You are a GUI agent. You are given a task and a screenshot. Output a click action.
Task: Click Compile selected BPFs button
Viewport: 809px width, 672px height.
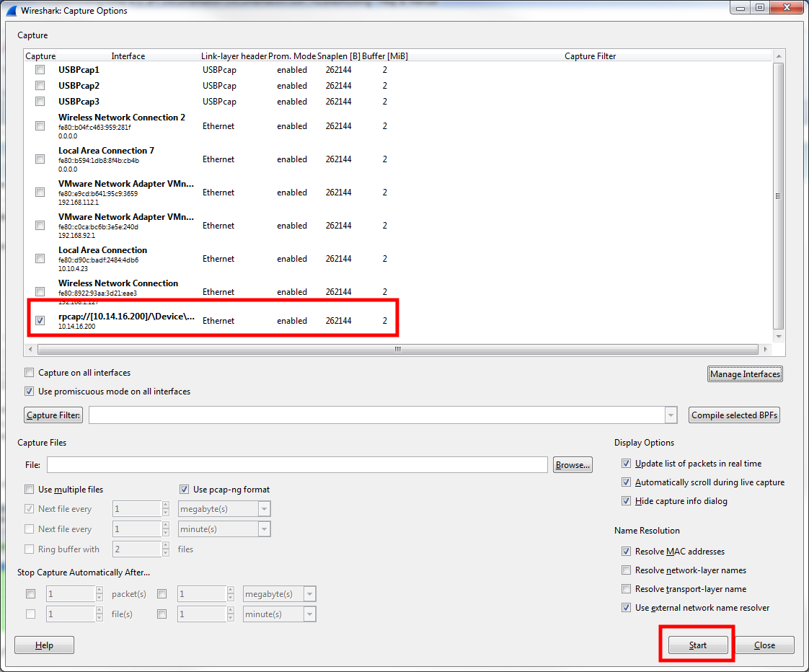(x=734, y=415)
